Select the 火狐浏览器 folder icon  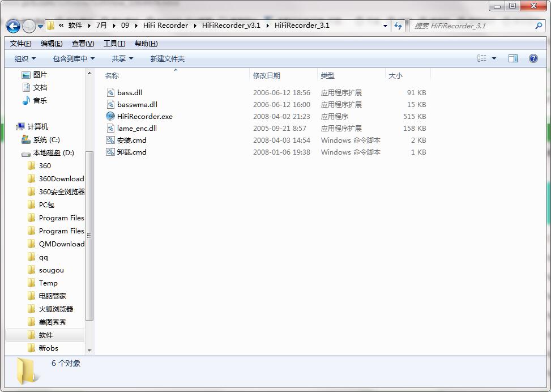point(31,309)
